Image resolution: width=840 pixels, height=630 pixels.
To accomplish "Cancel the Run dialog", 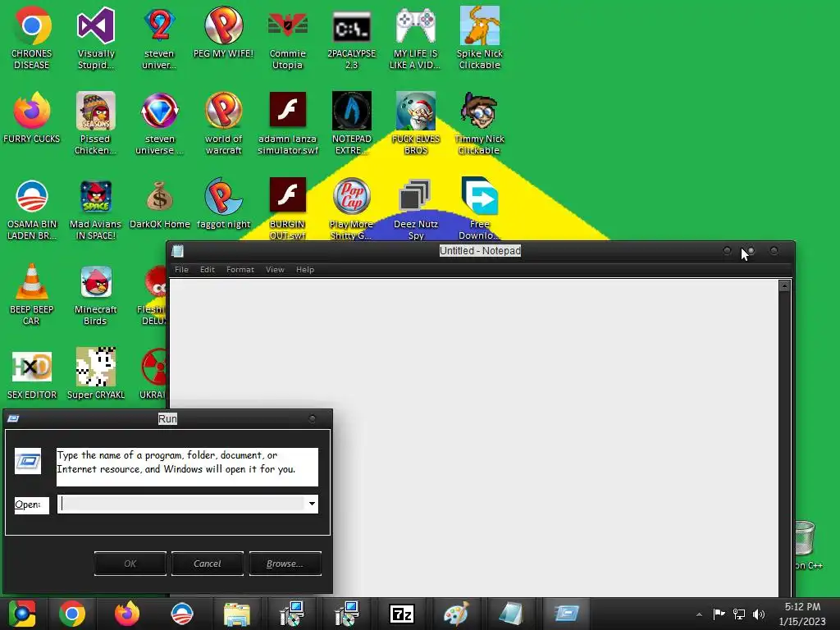I will point(208,564).
